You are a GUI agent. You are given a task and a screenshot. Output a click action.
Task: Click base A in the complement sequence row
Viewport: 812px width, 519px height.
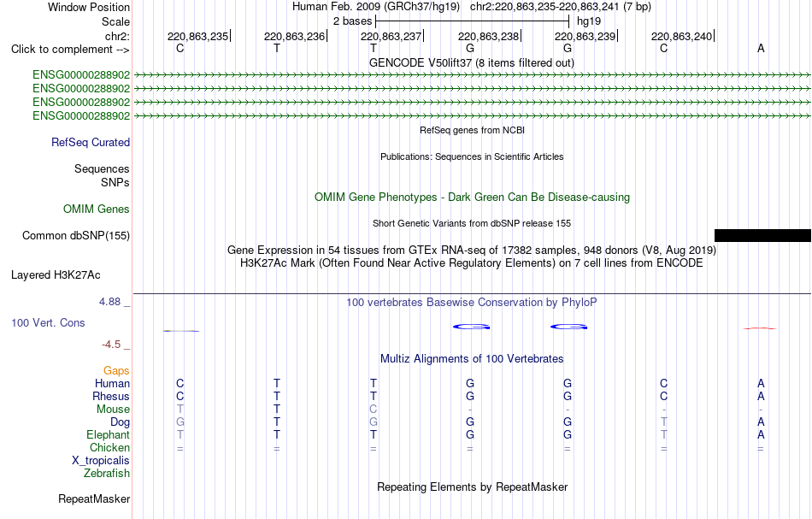coord(761,48)
